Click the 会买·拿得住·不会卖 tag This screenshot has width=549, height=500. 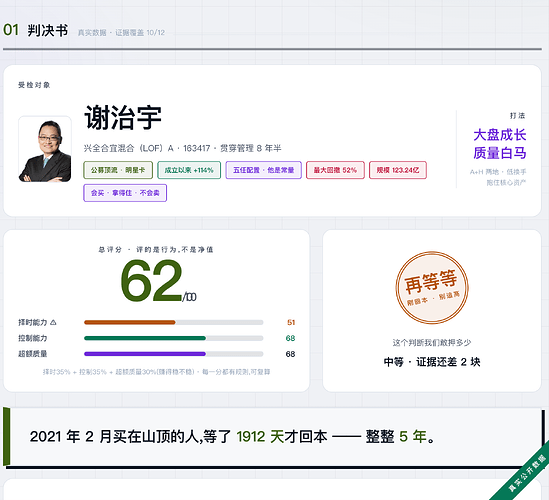point(125,193)
